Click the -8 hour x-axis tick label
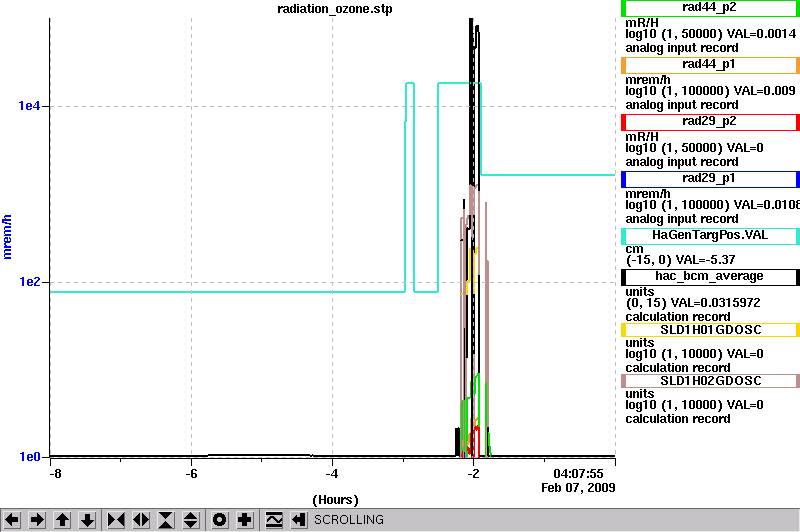 coord(55,474)
